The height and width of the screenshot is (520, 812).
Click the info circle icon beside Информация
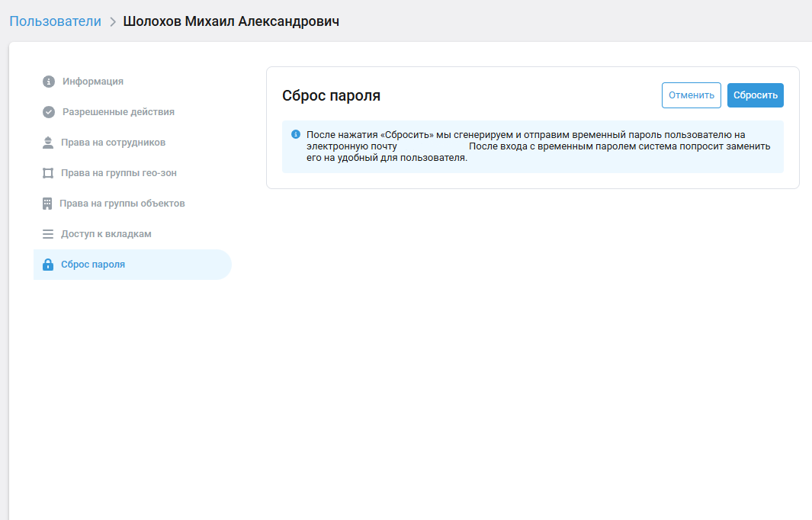[x=49, y=82]
